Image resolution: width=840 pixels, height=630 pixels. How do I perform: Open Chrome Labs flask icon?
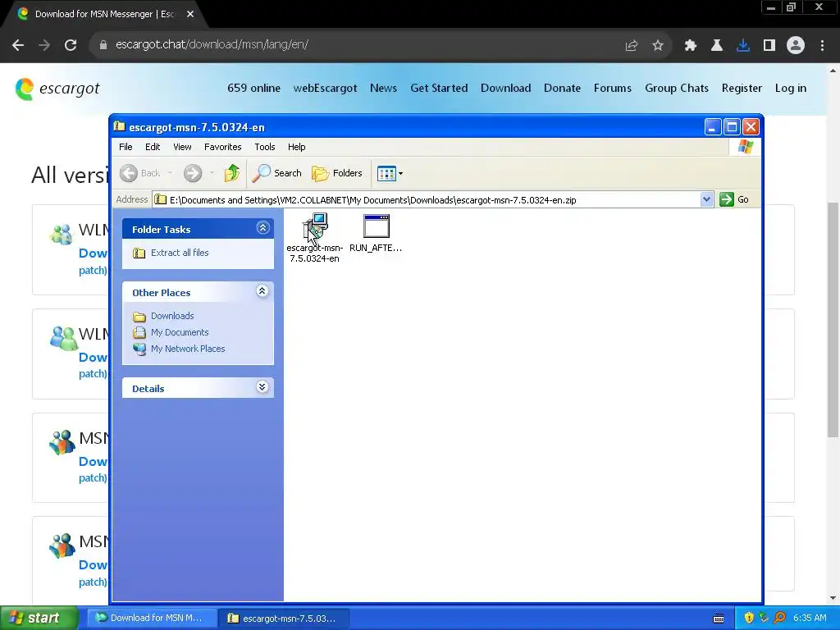pyautogui.click(x=717, y=46)
